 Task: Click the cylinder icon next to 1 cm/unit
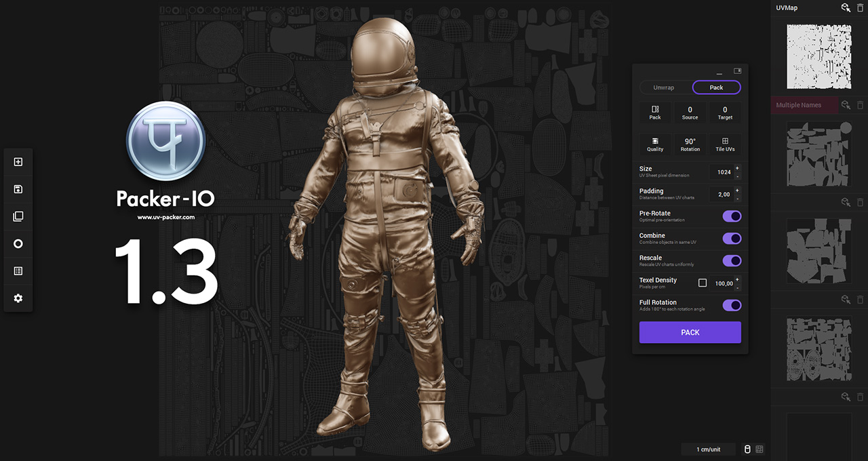747,449
